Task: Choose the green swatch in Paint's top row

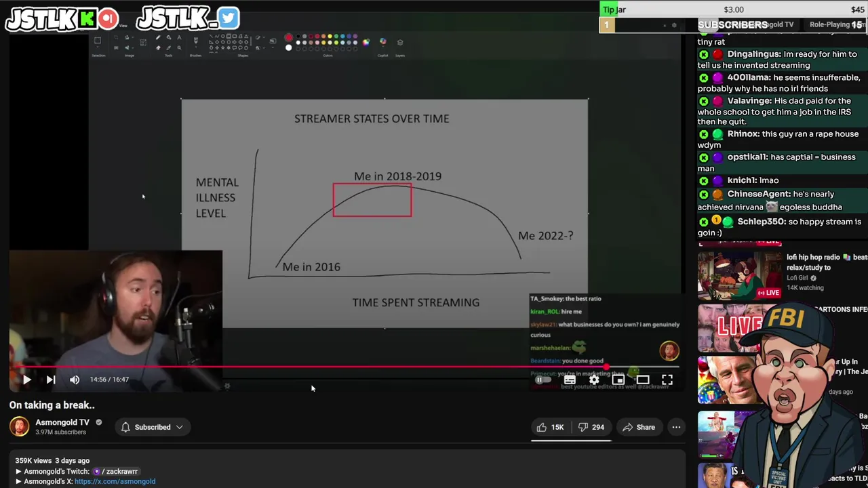Action: pos(336,36)
